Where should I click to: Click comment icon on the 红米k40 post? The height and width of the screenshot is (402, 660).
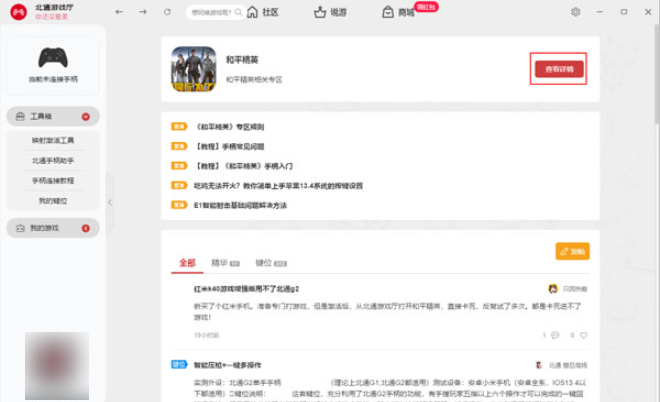[x=555, y=335]
